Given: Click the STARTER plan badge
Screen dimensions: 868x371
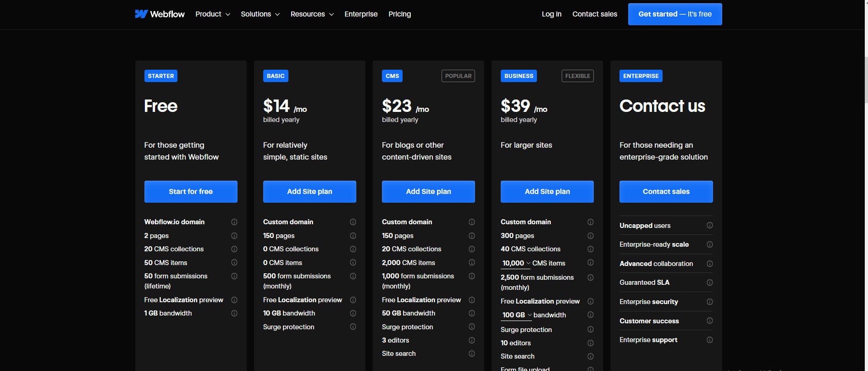Looking at the screenshot, I should pyautogui.click(x=161, y=76).
